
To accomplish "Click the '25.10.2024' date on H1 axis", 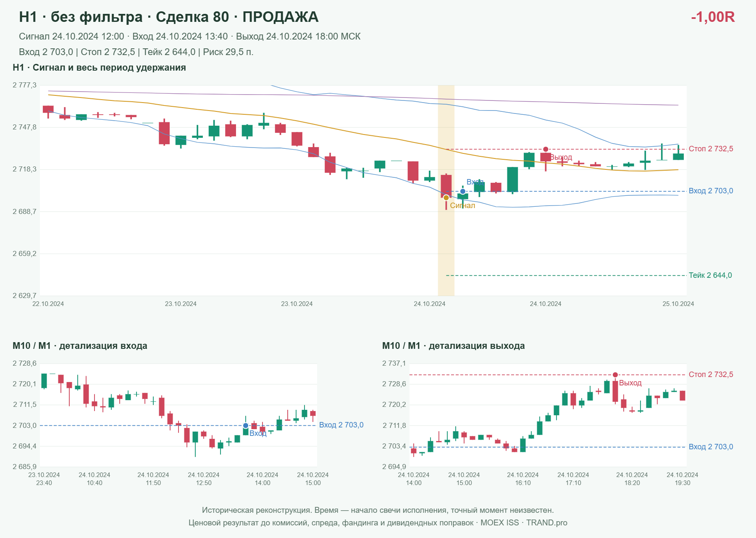I will (x=678, y=304).
